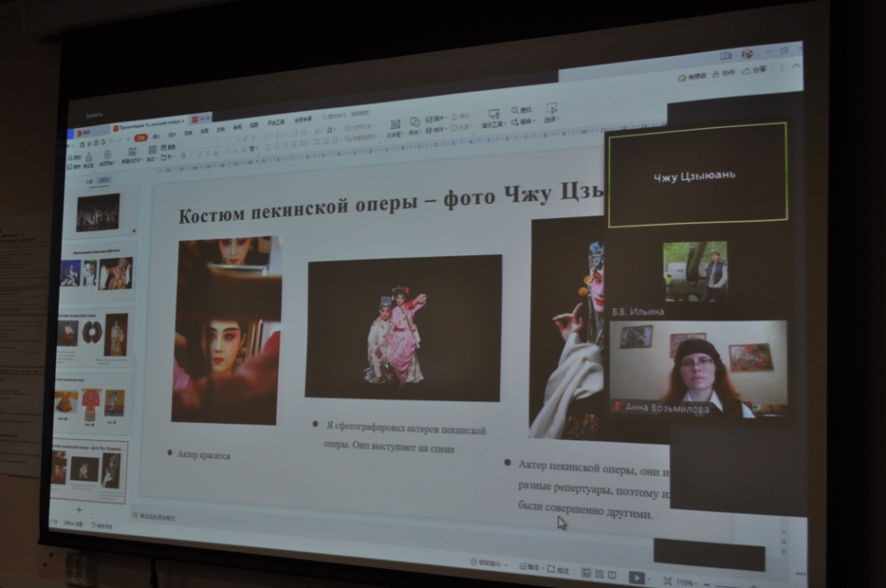This screenshot has height=588, width=886.
Task: Apply Underline formatting
Action: coord(200,154)
